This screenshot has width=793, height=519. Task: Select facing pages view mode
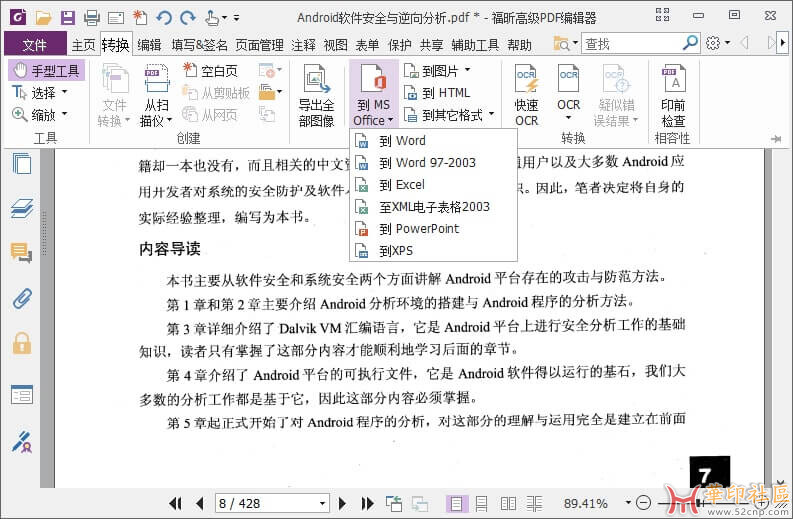pyautogui.click(x=508, y=503)
